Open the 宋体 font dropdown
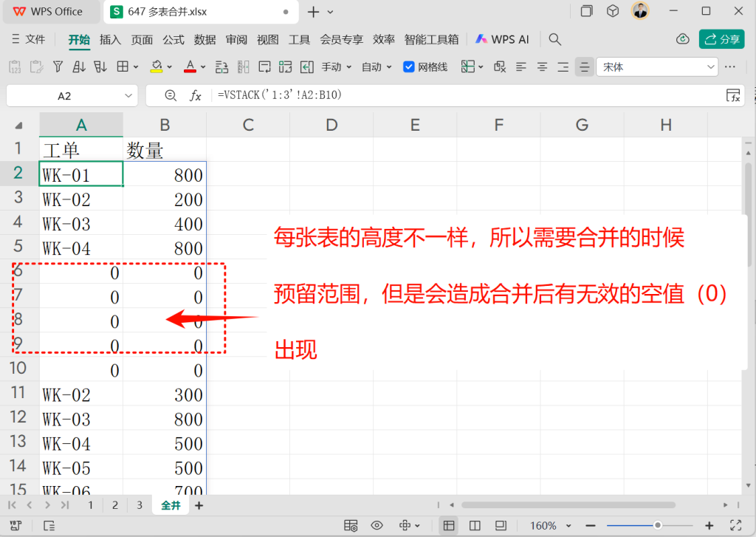Screen dimensions: 756x537 657,67
